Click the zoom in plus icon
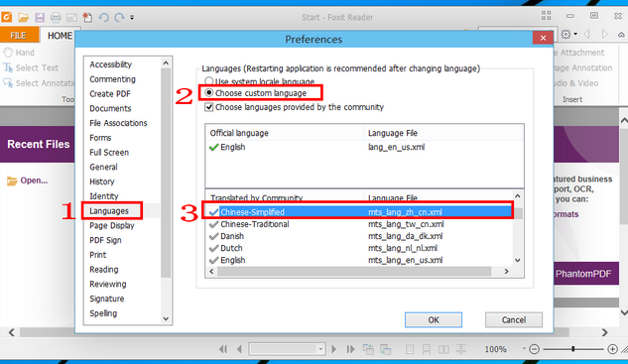This screenshot has height=364, width=628. [612, 349]
